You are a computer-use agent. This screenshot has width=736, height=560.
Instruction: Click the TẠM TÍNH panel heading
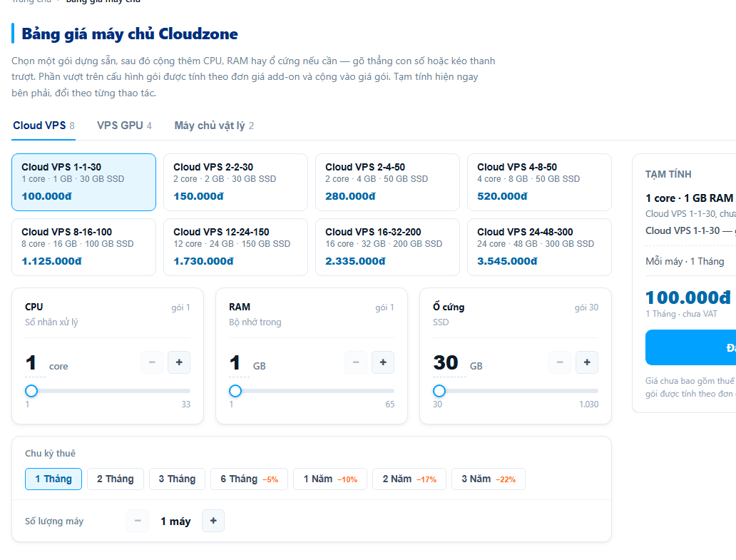tap(668, 174)
